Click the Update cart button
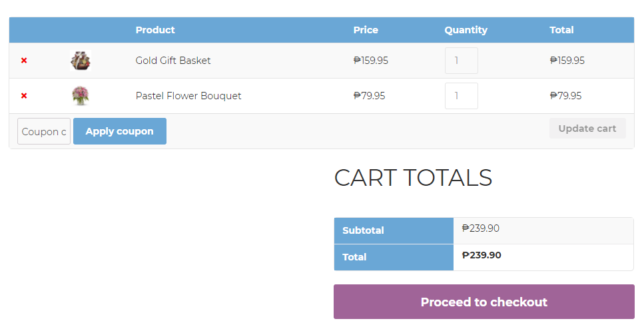Viewport: 644px width, 323px height. tap(587, 129)
